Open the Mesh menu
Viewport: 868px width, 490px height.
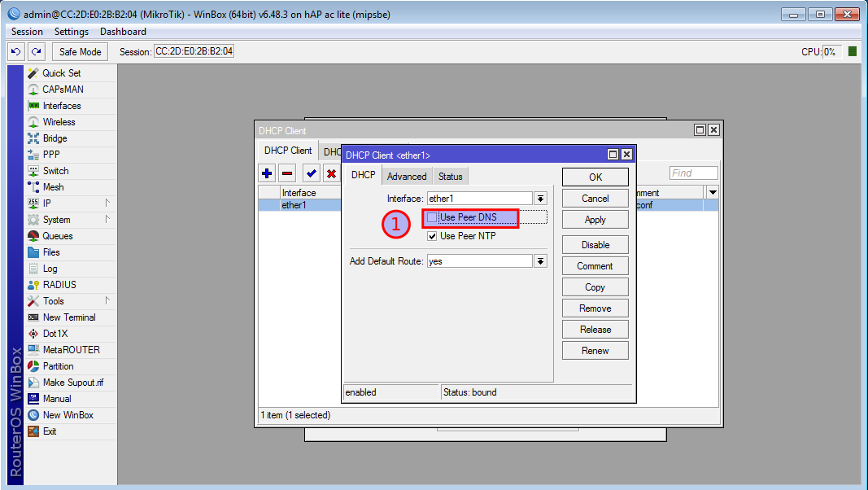coord(53,187)
